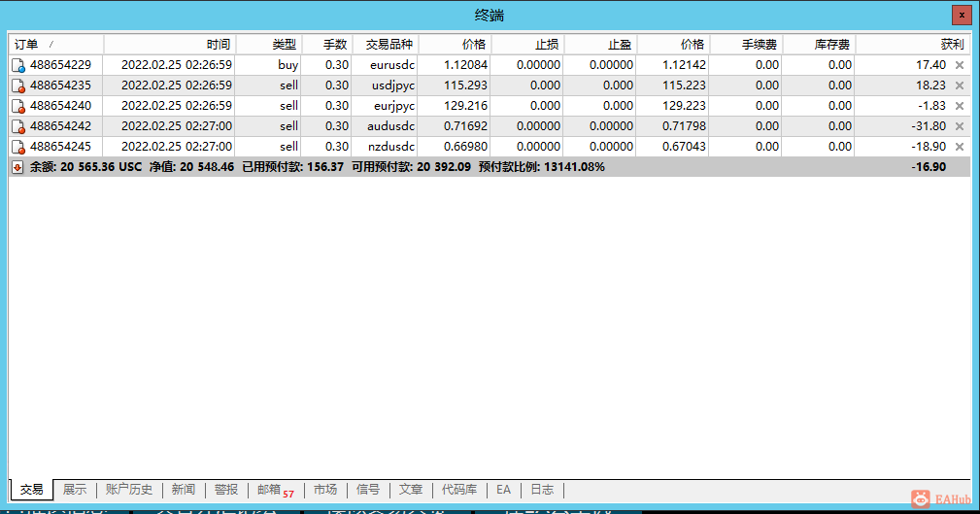Sort by the 交易品种 column header
The height and width of the screenshot is (514, 980).
pyautogui.click(x=386, y=45)
